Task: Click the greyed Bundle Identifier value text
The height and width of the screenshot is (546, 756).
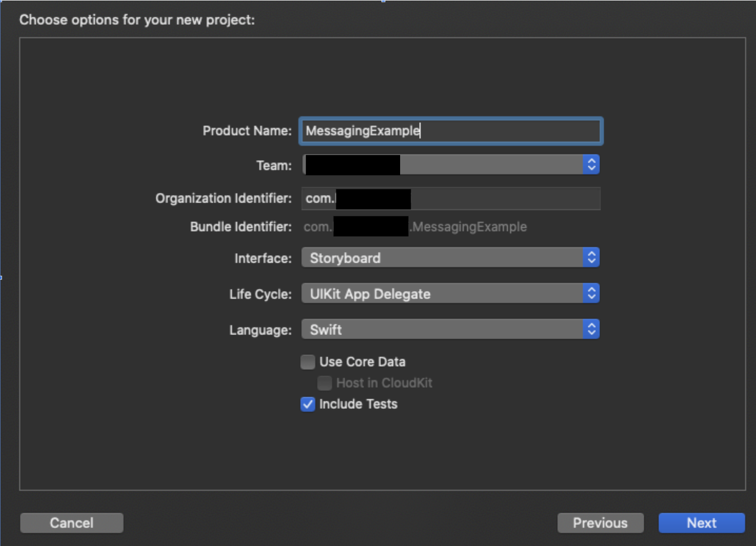Action: tap(469, 227)
